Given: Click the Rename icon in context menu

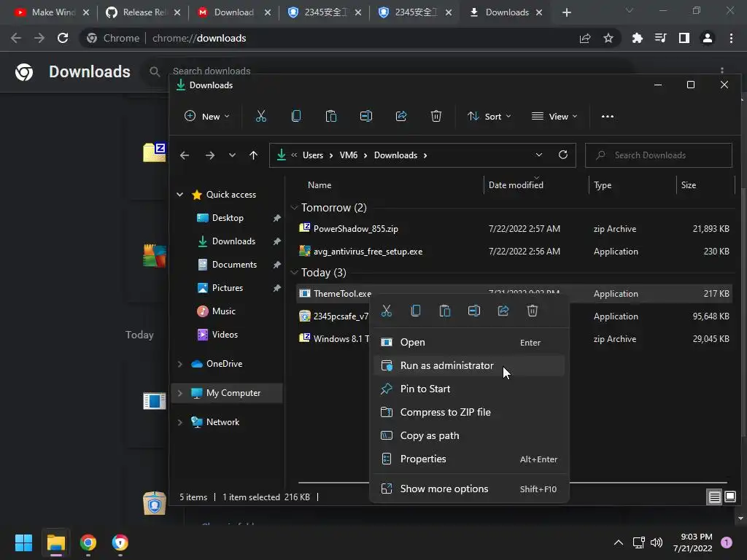Looking at the screenshot, I should click(x=474, y=311).
